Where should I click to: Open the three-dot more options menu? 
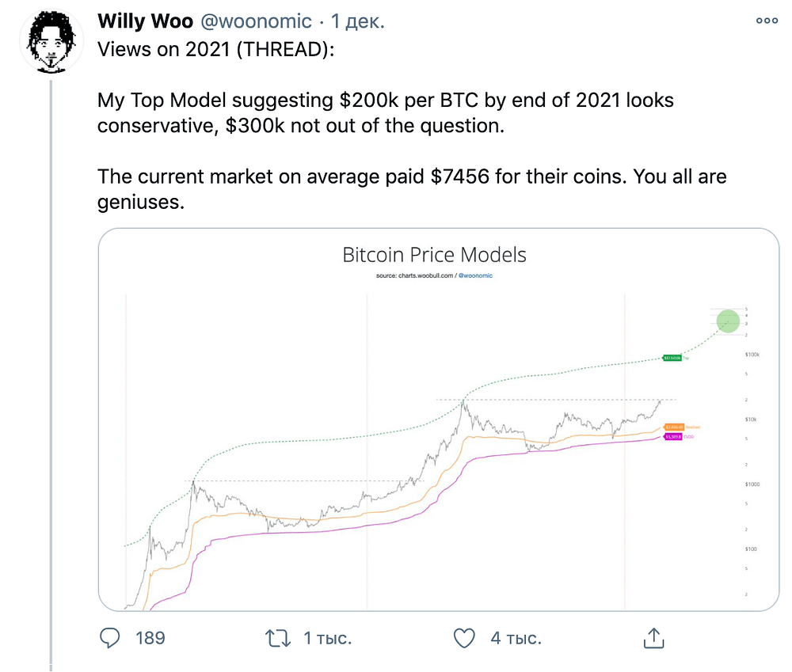(x=766, y=21)
